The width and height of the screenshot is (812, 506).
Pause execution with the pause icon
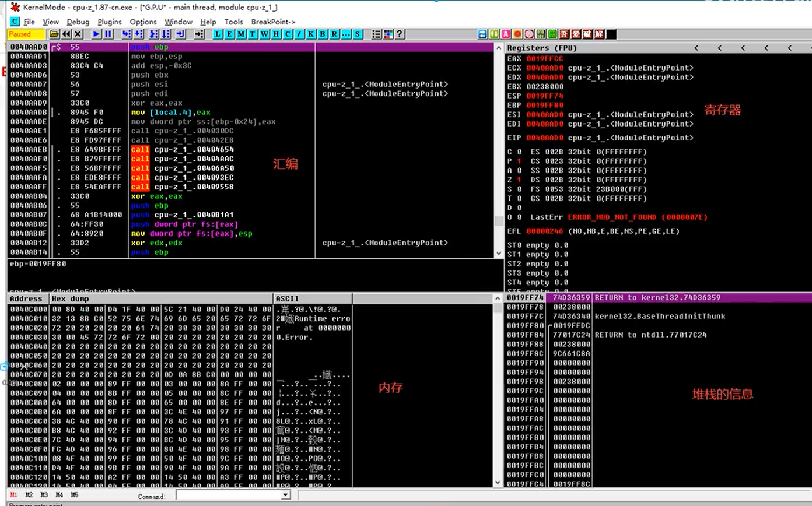pyautogui.click(x=108, y=34)
